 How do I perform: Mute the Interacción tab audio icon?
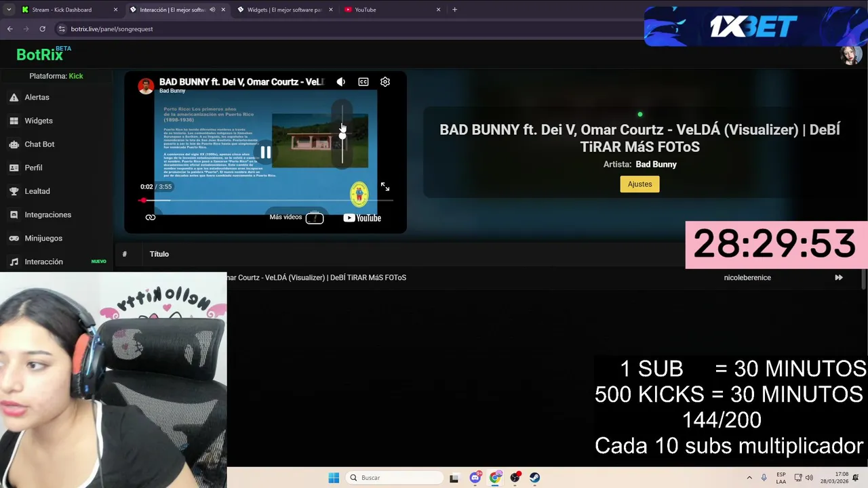tap(212, 9)
